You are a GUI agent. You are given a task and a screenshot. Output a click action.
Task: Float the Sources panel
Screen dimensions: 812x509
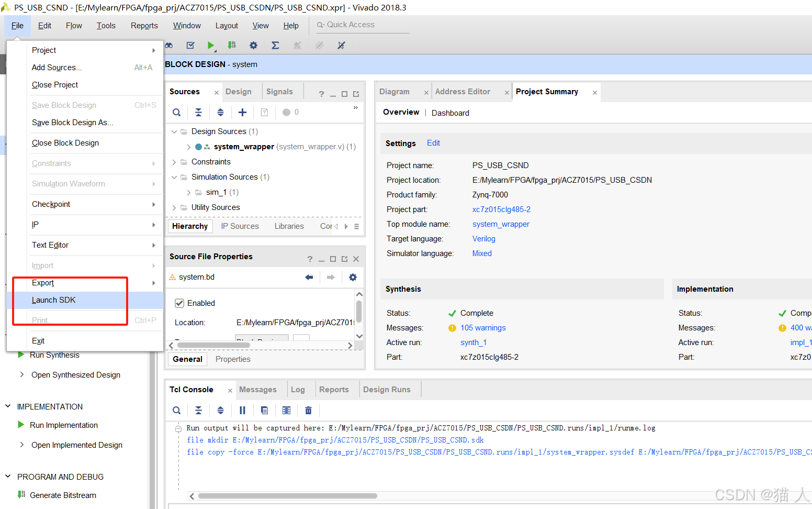[x=356, y=94]
